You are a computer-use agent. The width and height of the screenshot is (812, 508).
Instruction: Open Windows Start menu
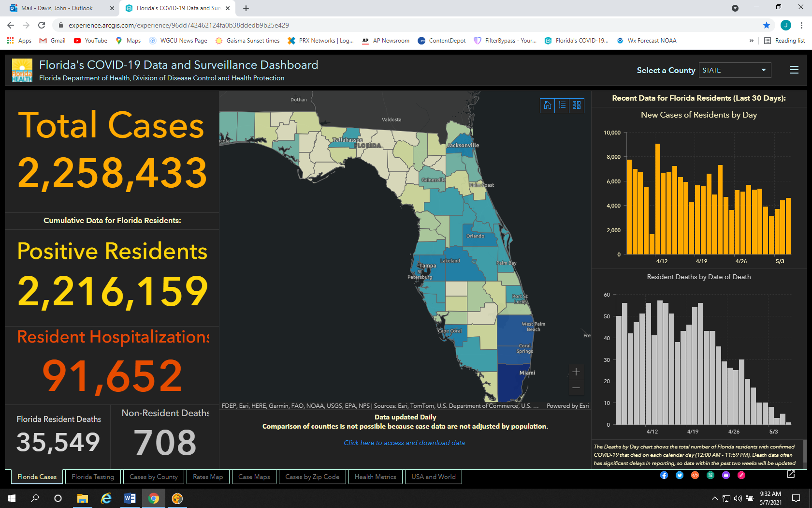[x=12, y=498]
